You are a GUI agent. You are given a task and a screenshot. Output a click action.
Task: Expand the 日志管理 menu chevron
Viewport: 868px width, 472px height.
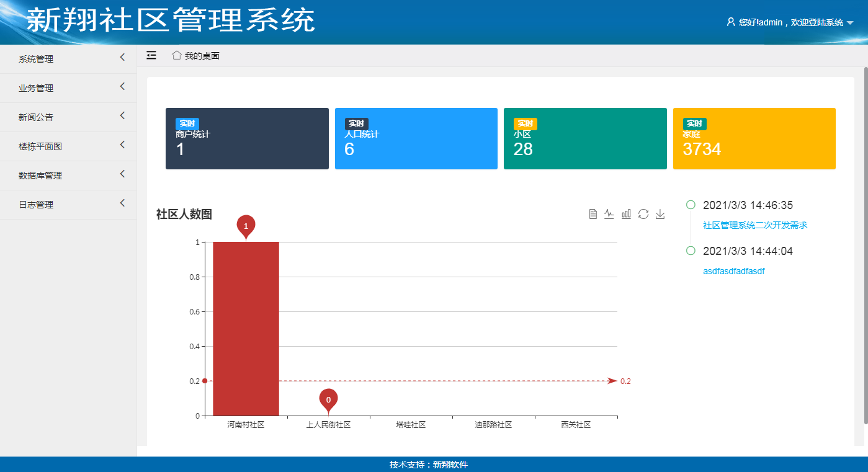click(122, 203)
